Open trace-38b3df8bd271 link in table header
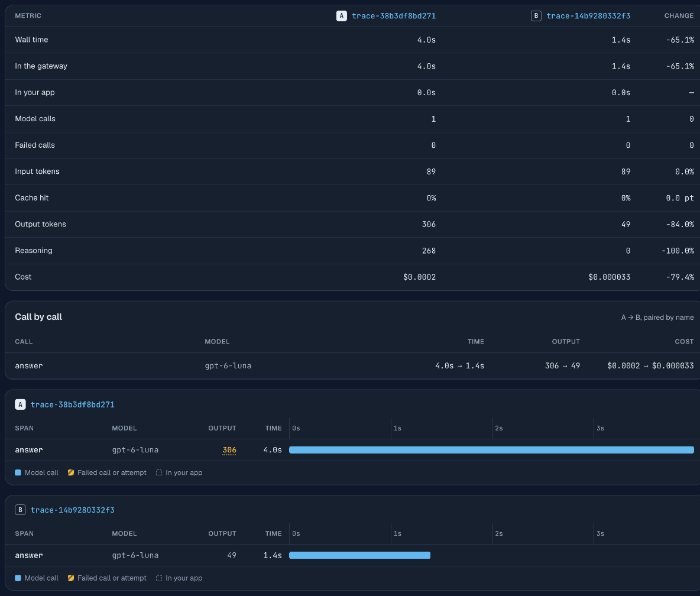700x596 pixels. point(393,16)
